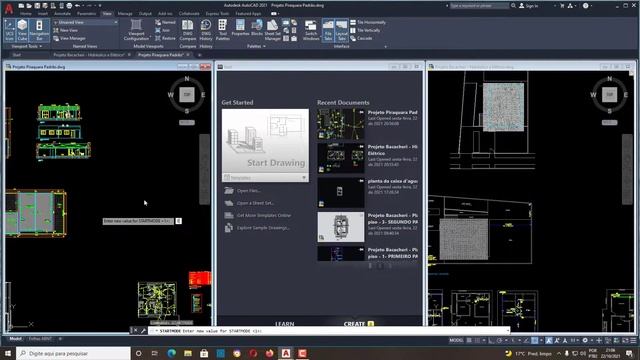Viewport: 640px width, 360px height.
Task: Click Sign In button
Action: coord(529,6)
